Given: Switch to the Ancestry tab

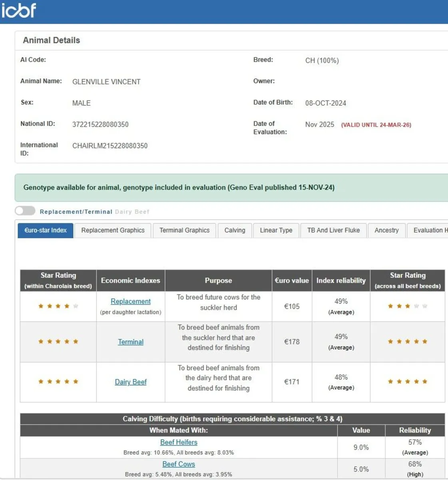Looking at the screenshot, I should [386, 230].
